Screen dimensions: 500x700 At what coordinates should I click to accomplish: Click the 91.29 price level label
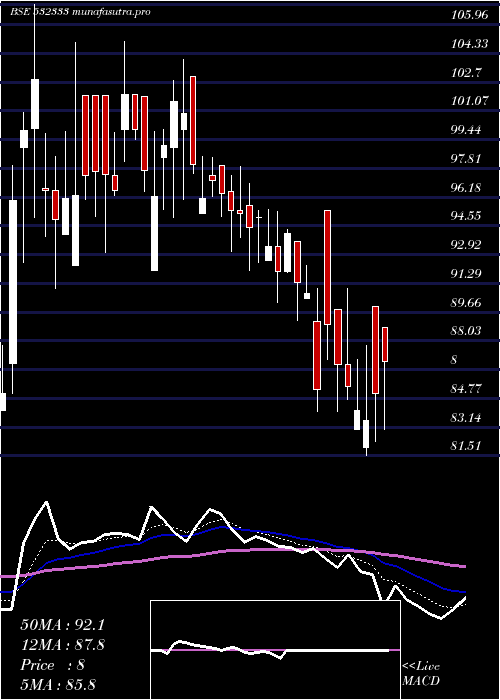(468, 274)
